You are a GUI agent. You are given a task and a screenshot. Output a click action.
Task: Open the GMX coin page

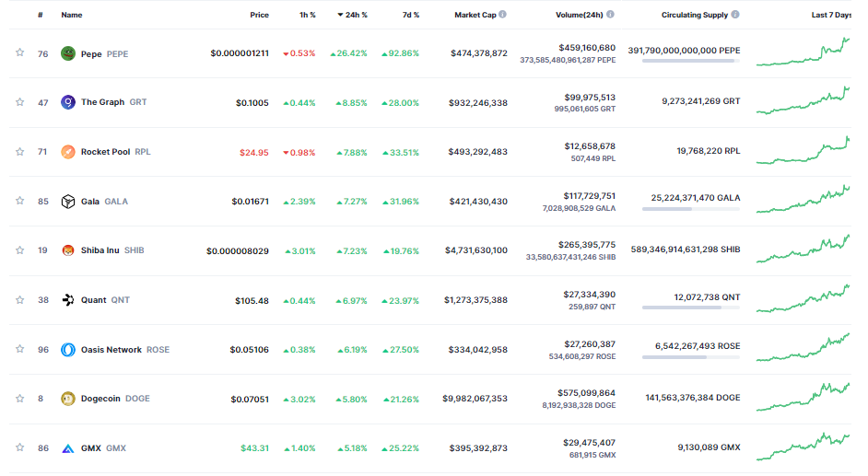pos(103,448)
